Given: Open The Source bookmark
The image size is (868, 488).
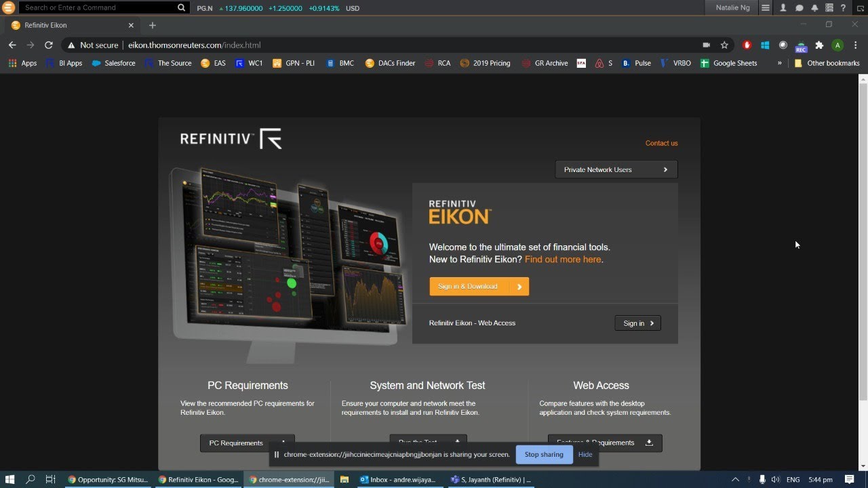Looking at the screenshot, I should coord(168,63).
